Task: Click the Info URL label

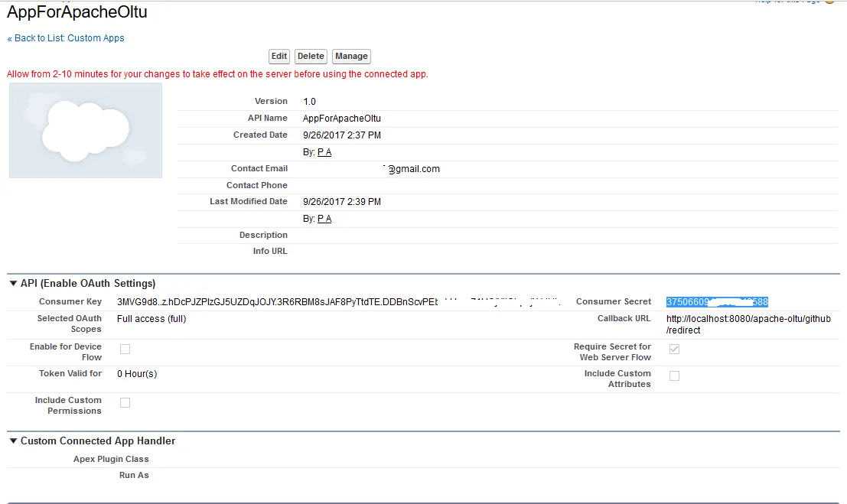Action: pos(270,251)
